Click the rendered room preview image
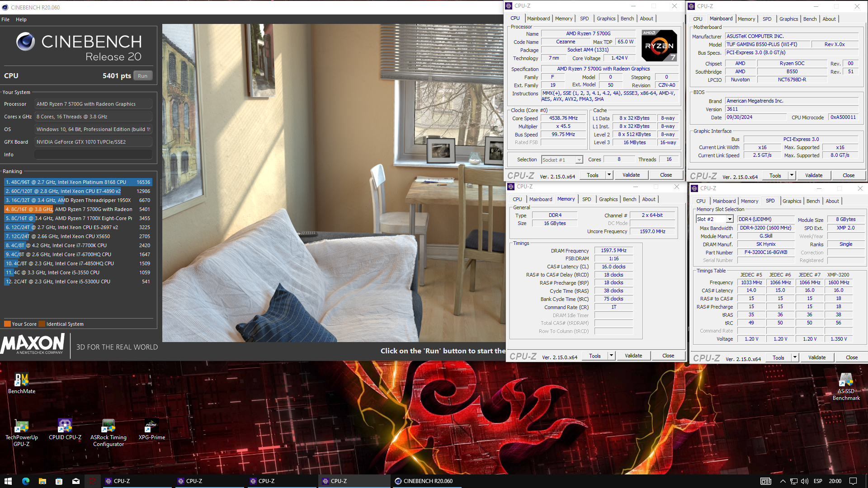 point(334,183)
